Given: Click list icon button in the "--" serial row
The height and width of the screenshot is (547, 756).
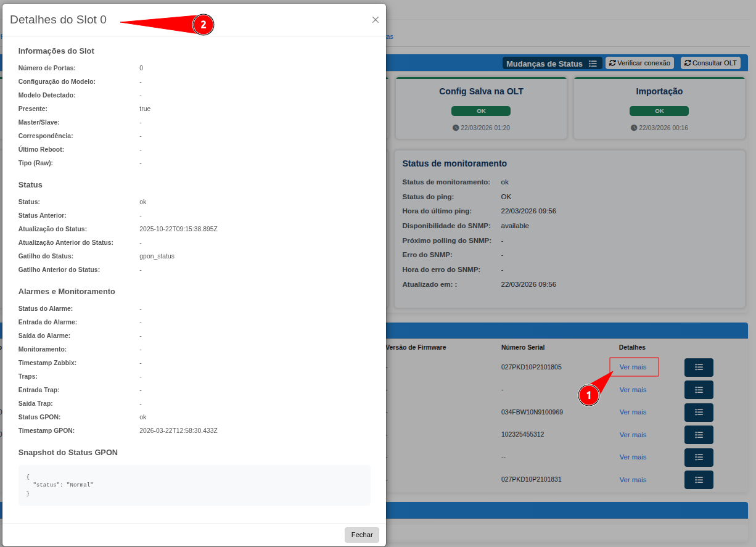Looking at the screenshot, I should point(699,457).
